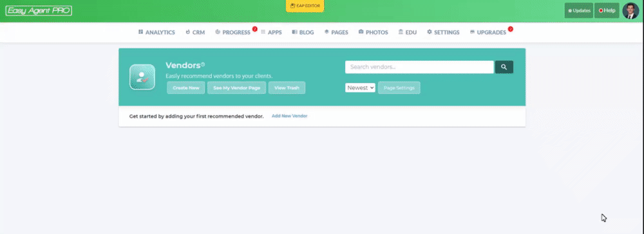Open the Pages menu
Viewport: 644px width, 234px height.
(336, 32)
